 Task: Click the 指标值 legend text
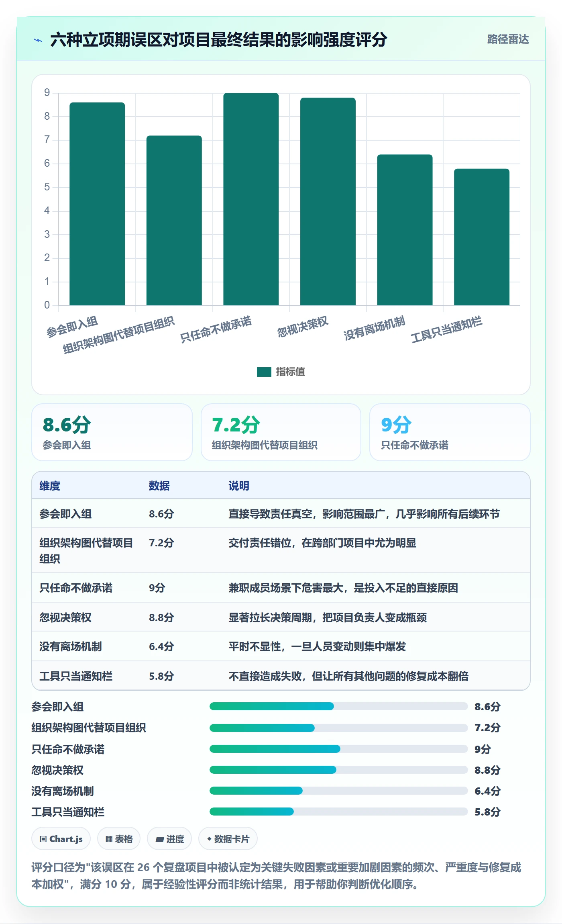pos(291,372)
